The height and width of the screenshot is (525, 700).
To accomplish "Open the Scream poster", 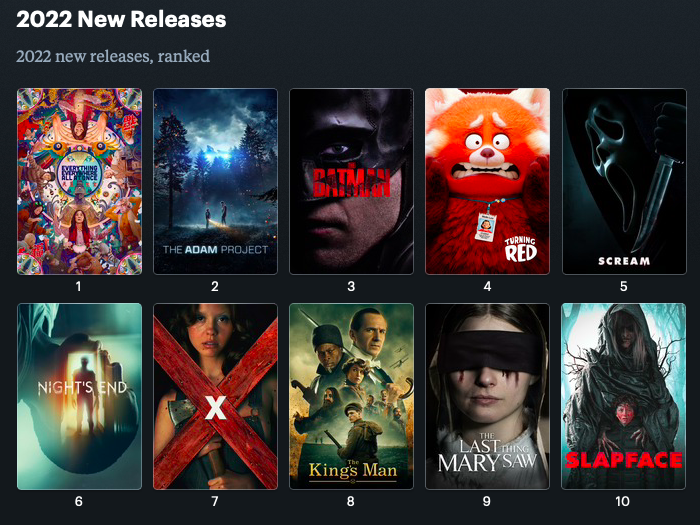I will 624,181.
